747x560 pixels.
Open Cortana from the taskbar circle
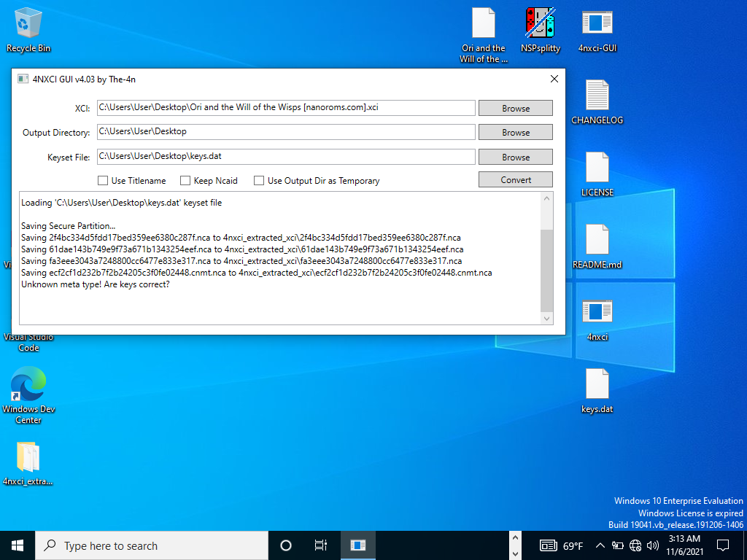click(286, 545)
